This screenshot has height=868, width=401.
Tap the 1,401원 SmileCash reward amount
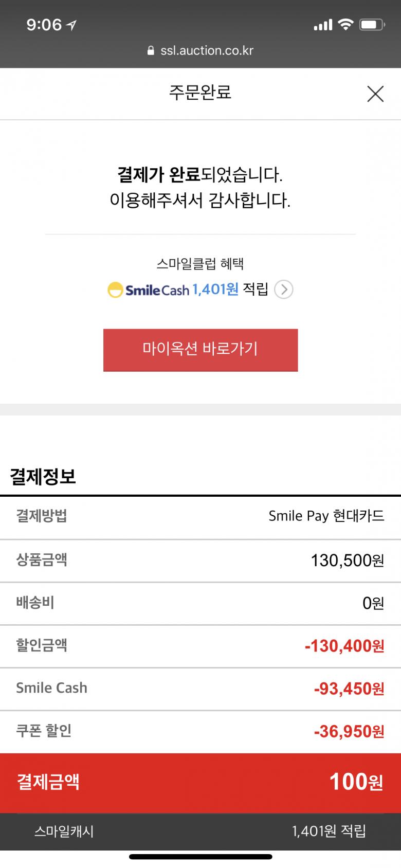215,290
